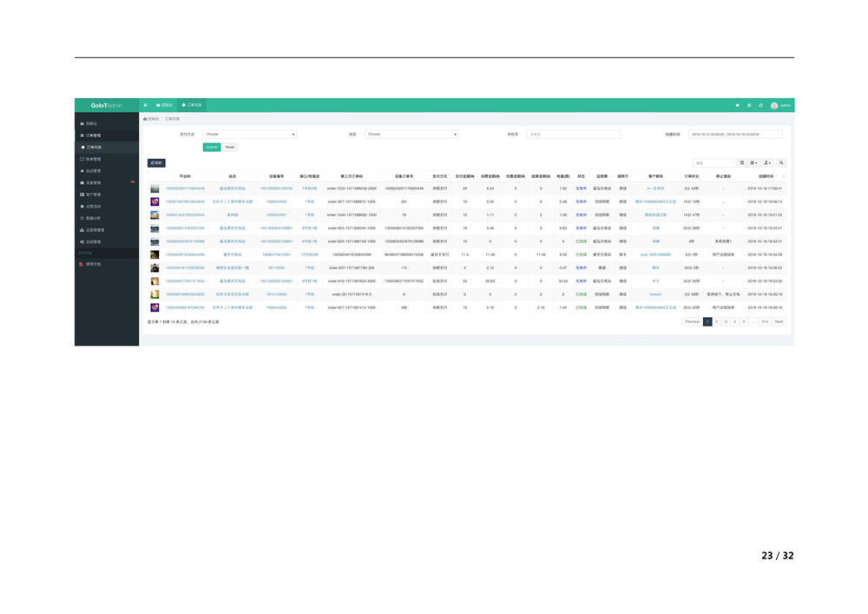The width and height of the screenshot is (868, 614).
Task: Click the Reset button
Action: 230,147
